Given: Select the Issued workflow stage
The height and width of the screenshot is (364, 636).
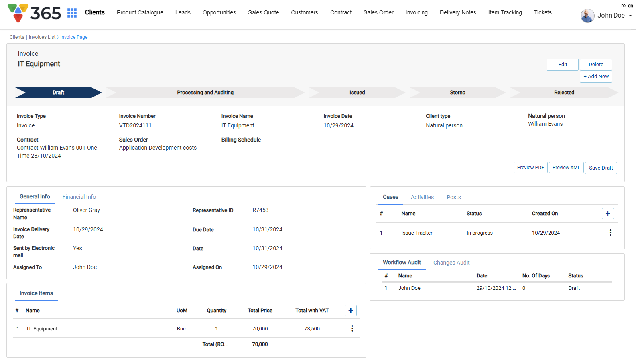Looking at the screenshot, I should [x=357, y=93].
